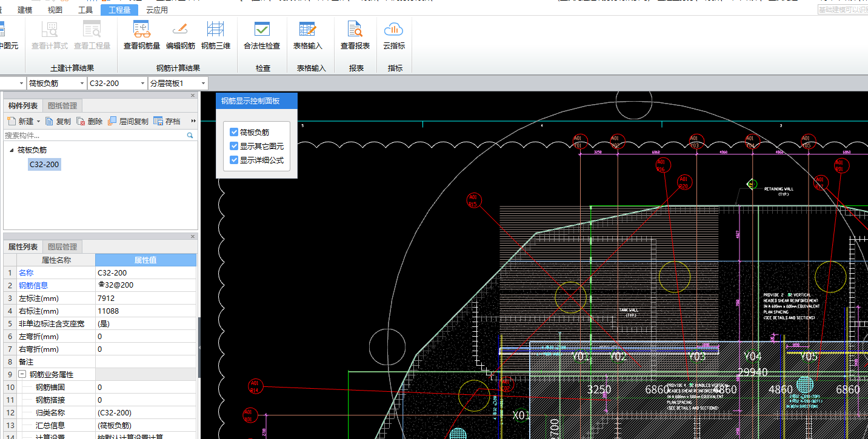Click 属性值 column header

point(146,260)
